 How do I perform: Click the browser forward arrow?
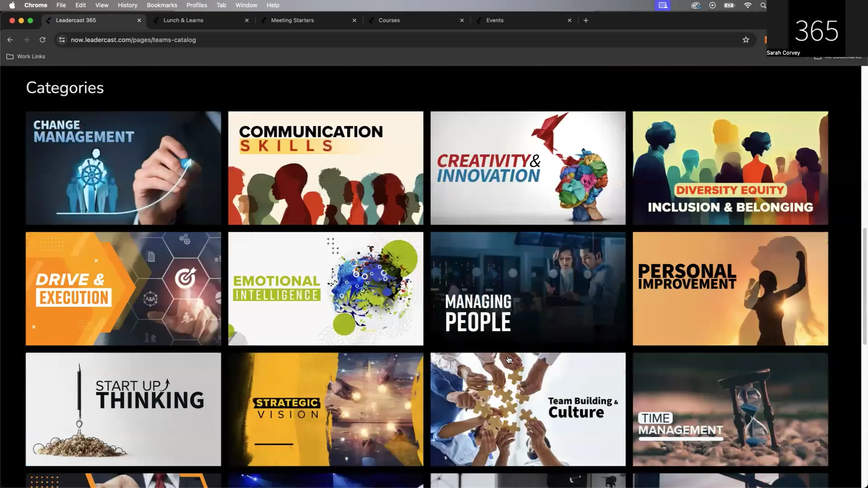(x=26, y=40)
